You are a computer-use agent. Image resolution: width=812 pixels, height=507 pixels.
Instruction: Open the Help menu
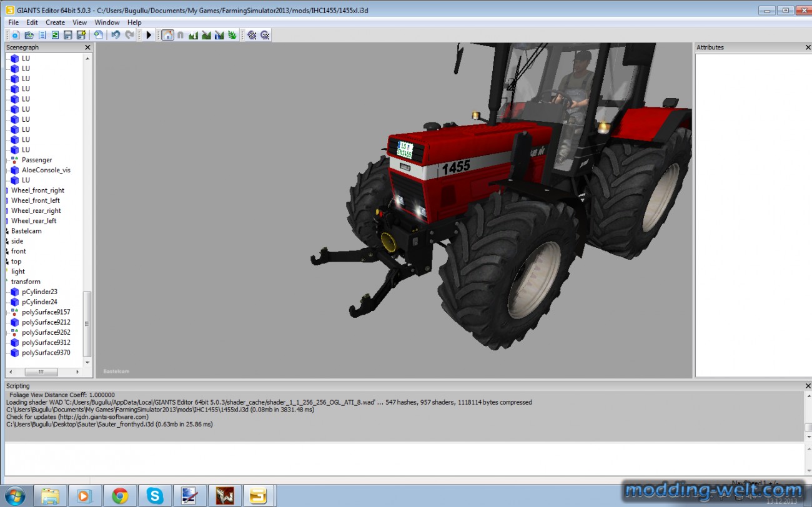(x=134, y=22)
